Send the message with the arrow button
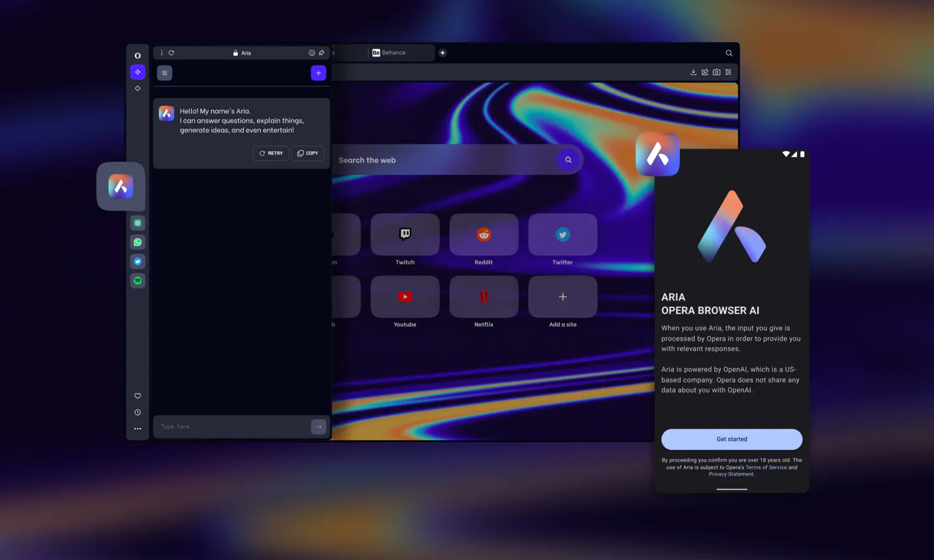Image resolution: width=934 pixels, height=560 pixels. [x=318, y=426]
